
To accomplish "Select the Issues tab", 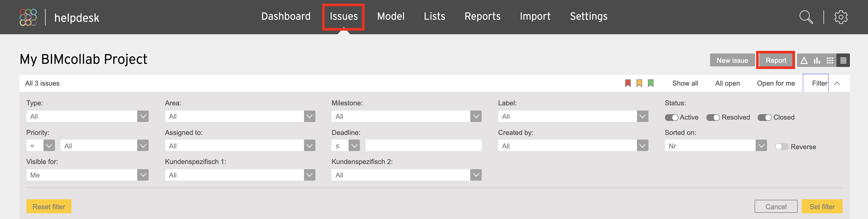I will [344, 16].
